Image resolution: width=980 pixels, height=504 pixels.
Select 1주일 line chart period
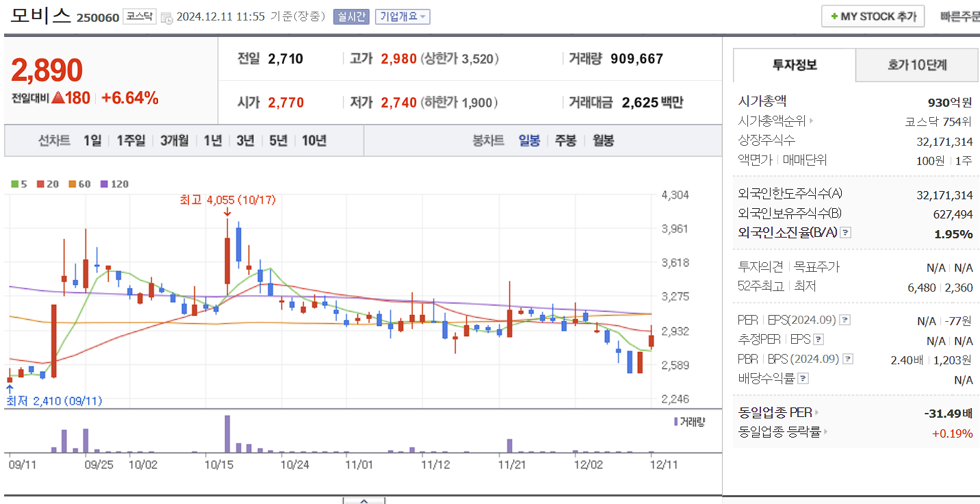coord(131,140)
